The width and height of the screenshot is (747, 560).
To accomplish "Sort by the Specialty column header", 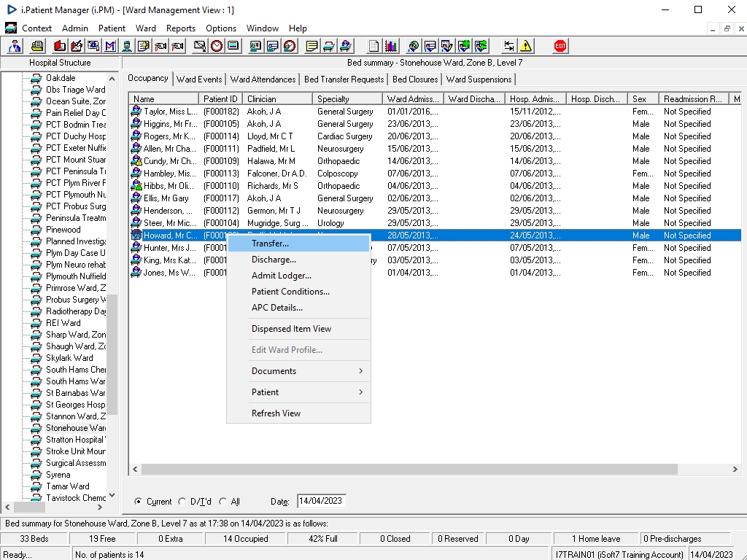I will 348,99.
